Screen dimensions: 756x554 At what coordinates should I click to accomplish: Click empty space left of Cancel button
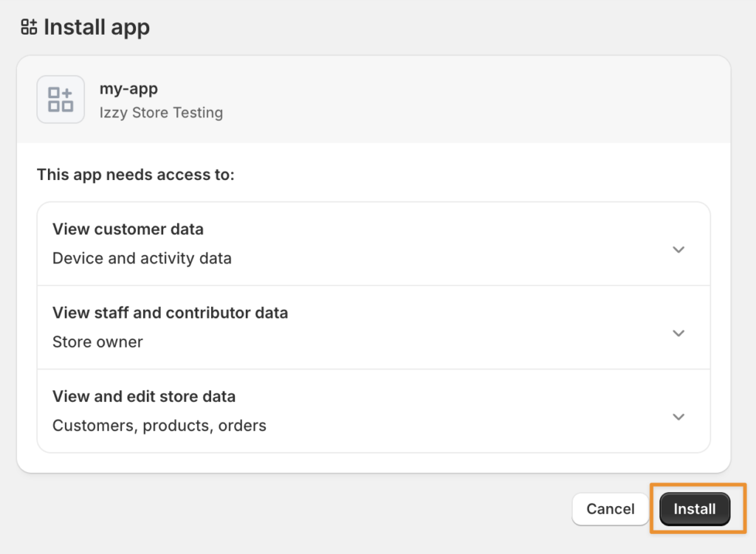tap(289, 509)
